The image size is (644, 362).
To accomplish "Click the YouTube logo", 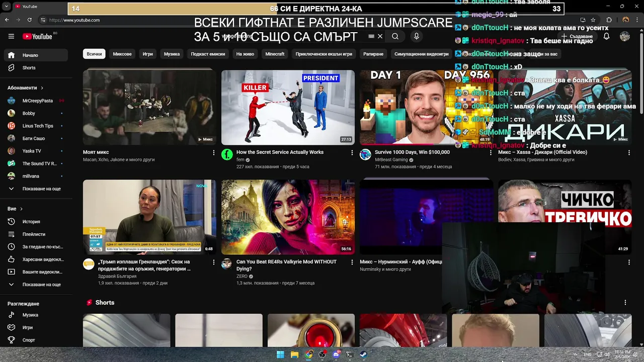I will tap(37, 36).
